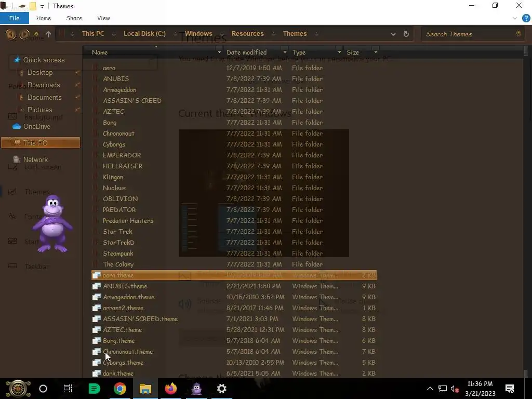Screen dimensions: 532x399
Task: Go forward with the Forward arrow button
Action: 24,34
